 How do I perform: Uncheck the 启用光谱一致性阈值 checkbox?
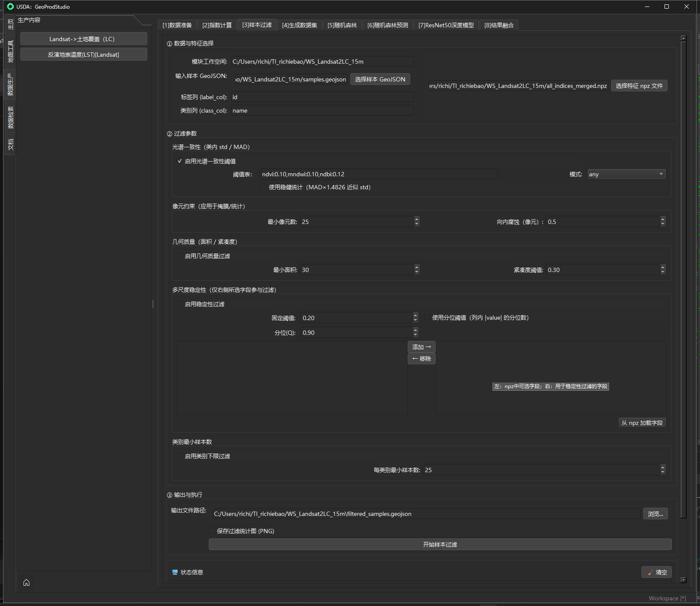180,161
